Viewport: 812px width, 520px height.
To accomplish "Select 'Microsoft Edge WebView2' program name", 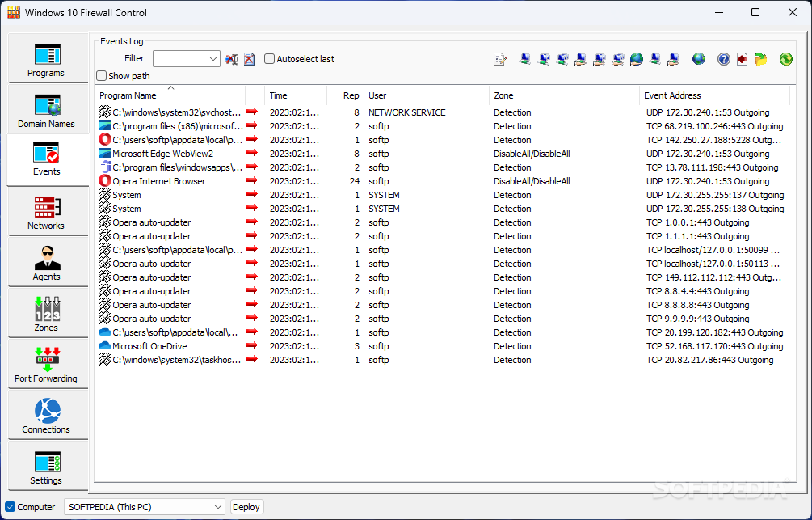I will point(163,154).
